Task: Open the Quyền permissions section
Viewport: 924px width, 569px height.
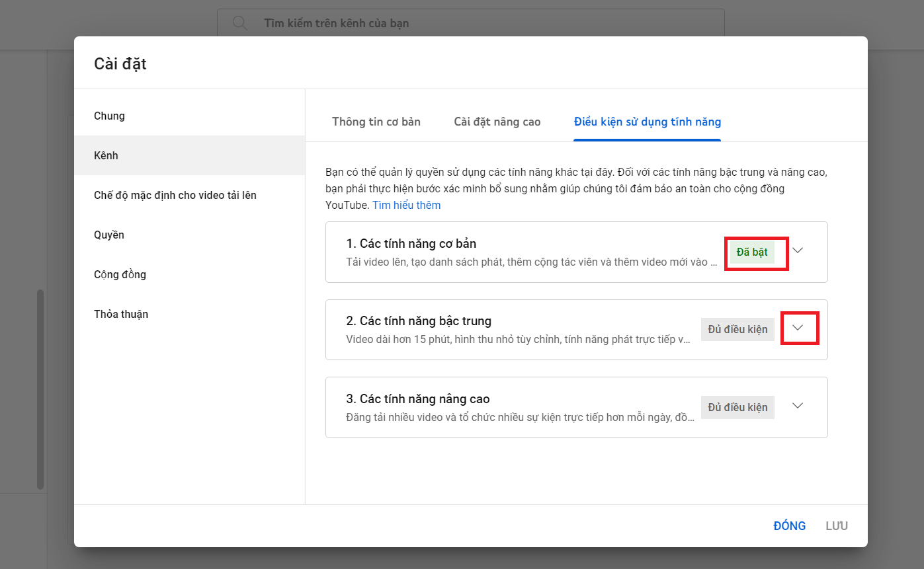Action: pyautogui.click(x=109, y=235)
